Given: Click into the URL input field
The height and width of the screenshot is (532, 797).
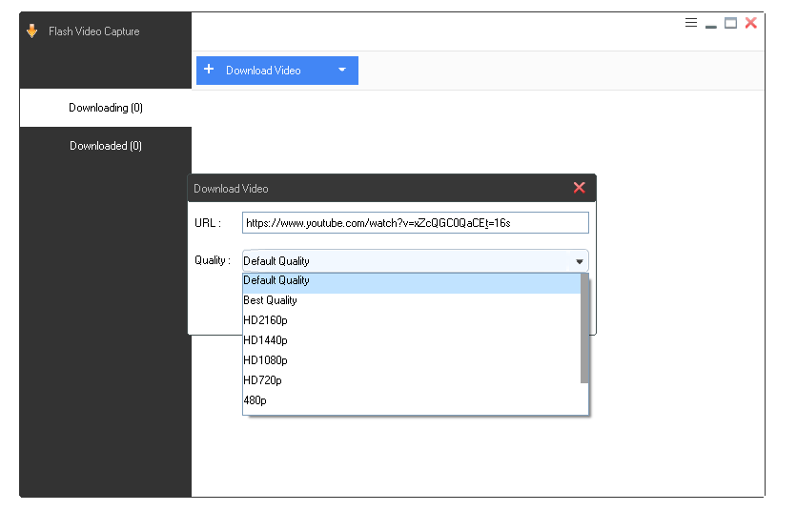Looking at the screenshot, I should tap(415, 223).
